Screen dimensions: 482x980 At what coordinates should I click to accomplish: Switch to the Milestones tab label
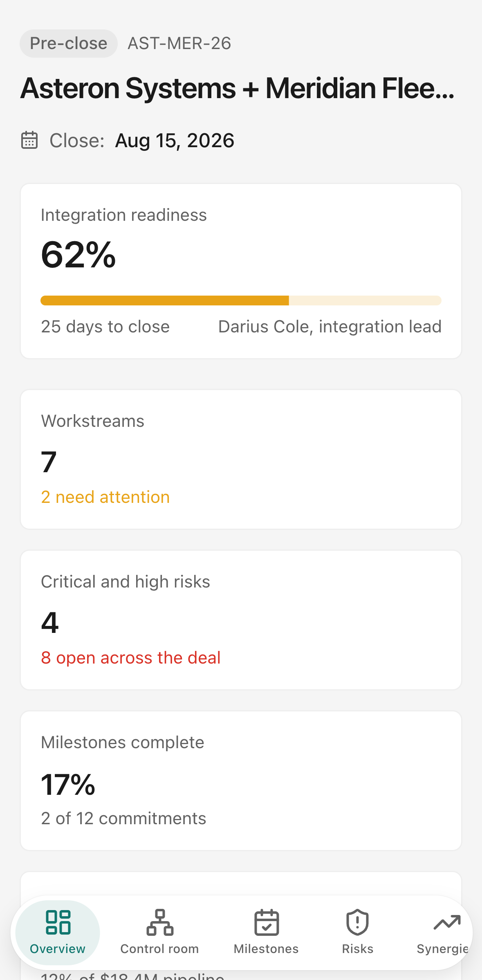click(x=266, y=949)
